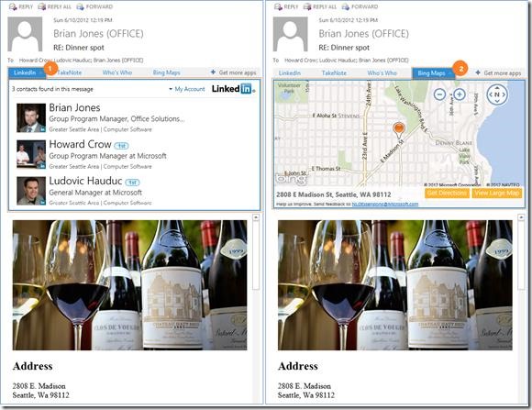This screenshot has width=532, height=410.
Task: Click Forward icon in right message pane
Action: click(x=346, y=6)
